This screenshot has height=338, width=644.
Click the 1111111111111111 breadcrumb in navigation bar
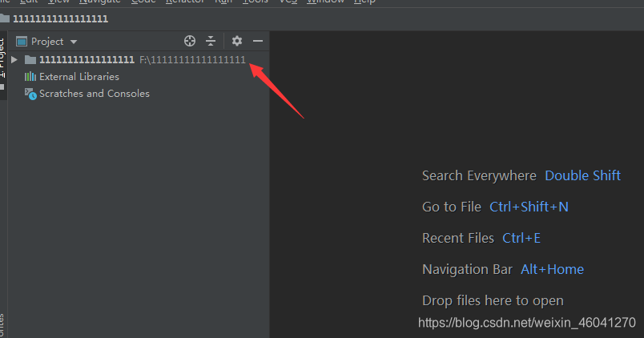(60, 19)
